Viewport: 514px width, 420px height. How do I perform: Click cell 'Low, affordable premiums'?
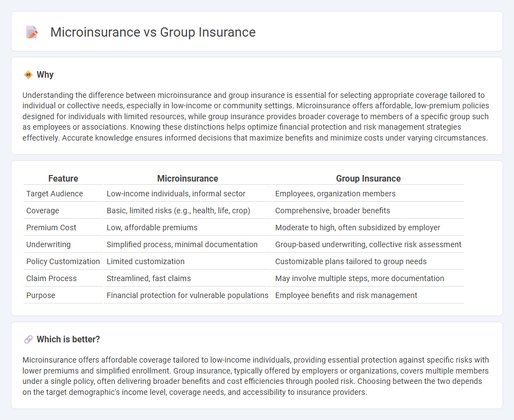point(188,227)
